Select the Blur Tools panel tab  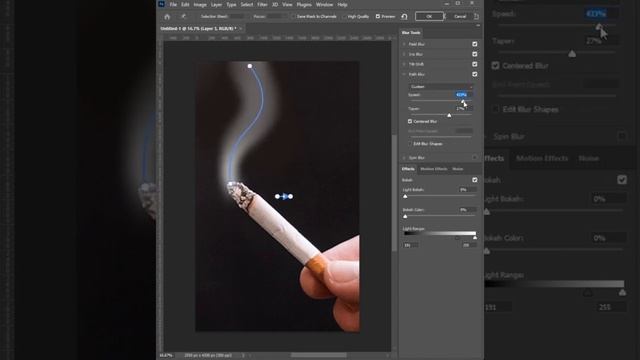click(x=411, y=33)
